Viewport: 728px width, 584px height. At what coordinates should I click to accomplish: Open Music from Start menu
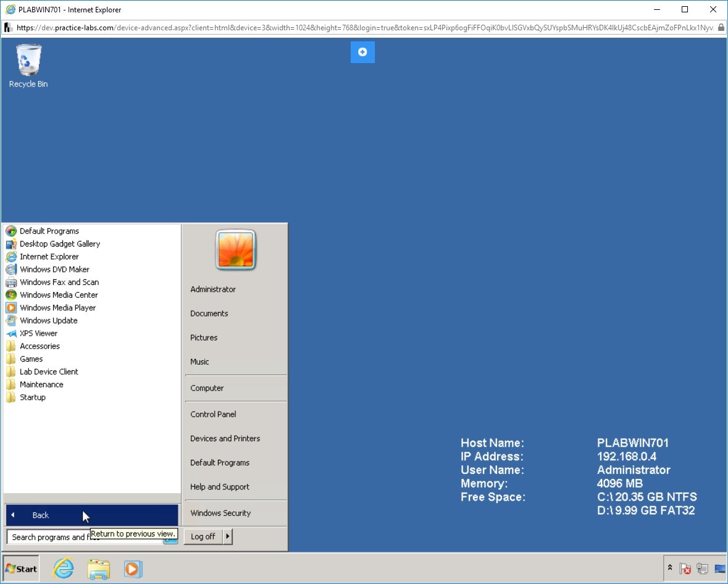coord(199,362)
